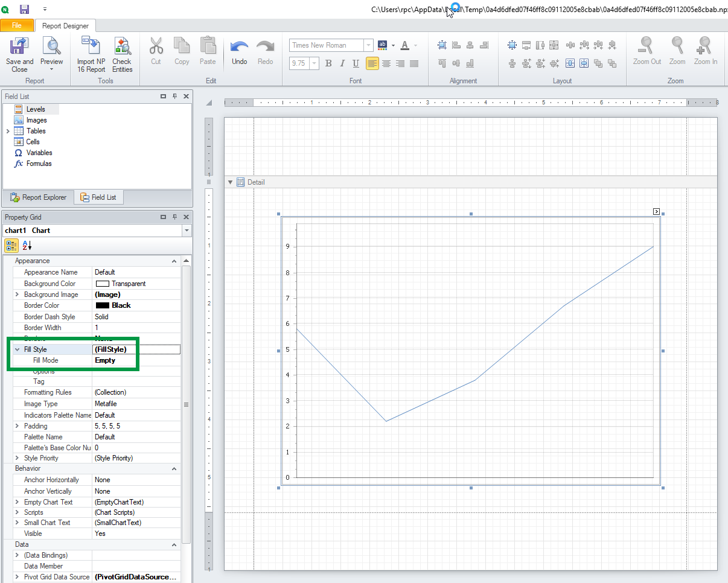The image size is (728, 583).
Task: Click the Formatting Rules (Collection) value
Action: tap(136, 392)
